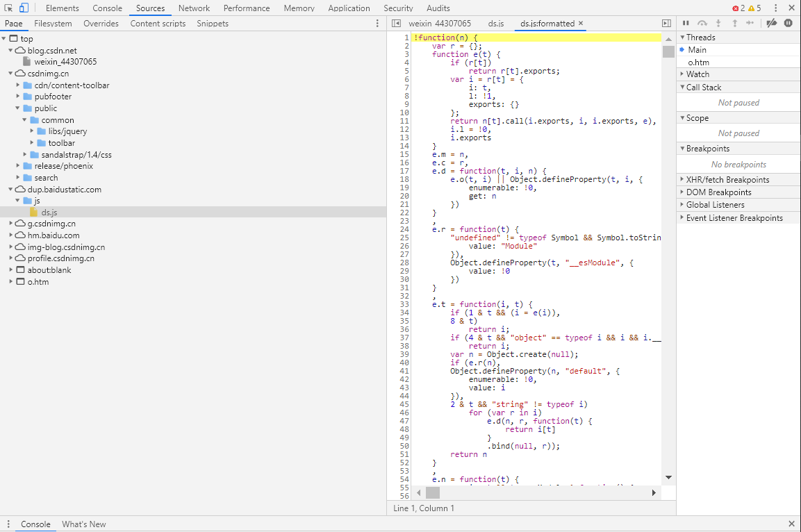Image resolution: width=801 pixels, height=532 pixels.
Task: Switch to the ds.js editor tab
Action: pyautogui.click(x=495, y=24)
